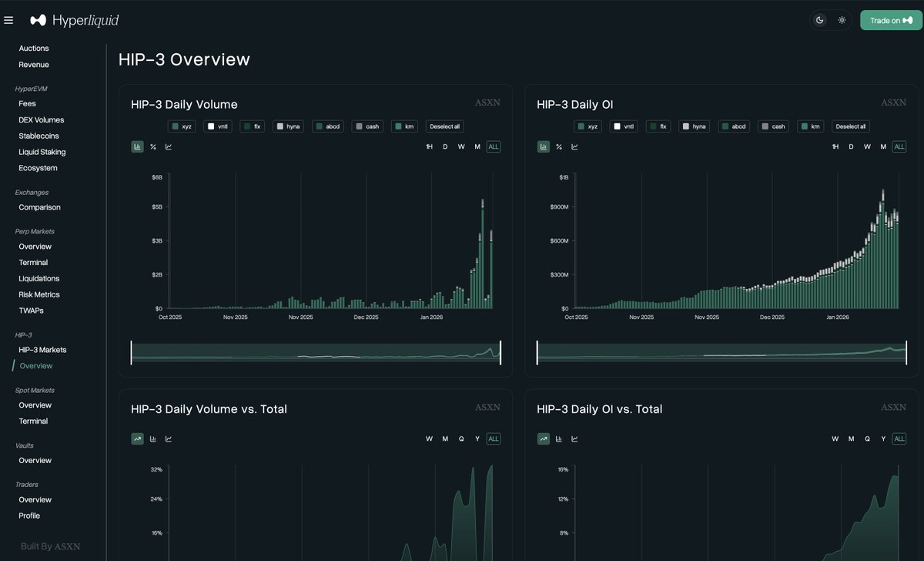Open Revenue in the sidebar
The image size is (924, 561).
coord(34,65)
